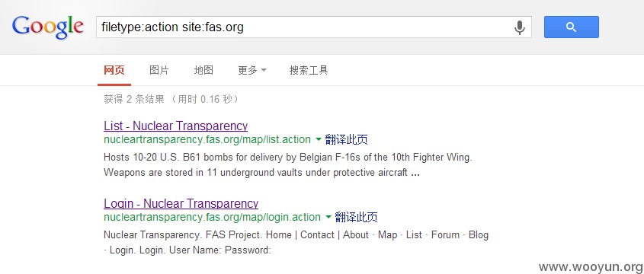Open 搜索工具 search tools
Viewport: 644px width, 274px height.
pyautogui.click(x=309, y=70)
